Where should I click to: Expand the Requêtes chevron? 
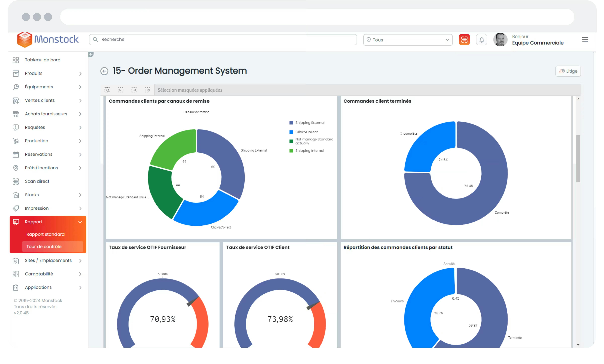[80, 128]
